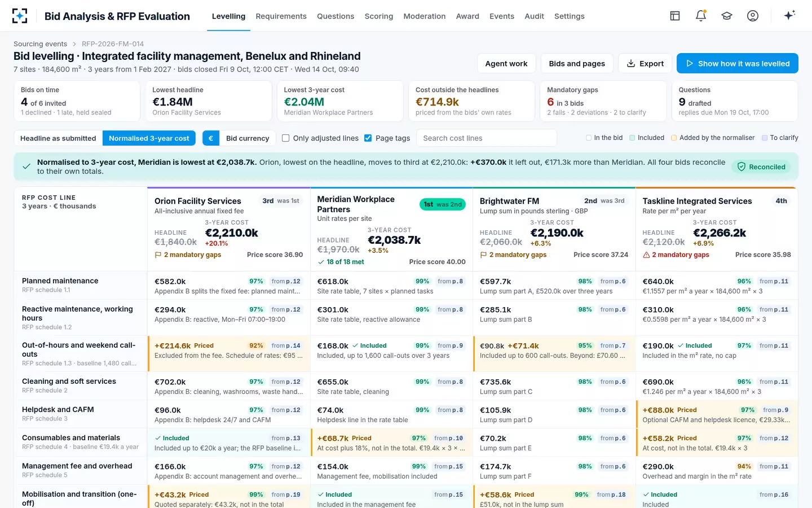
Task: Click the "Added by the normaliser" legend swatch
Action: point(674,138)
